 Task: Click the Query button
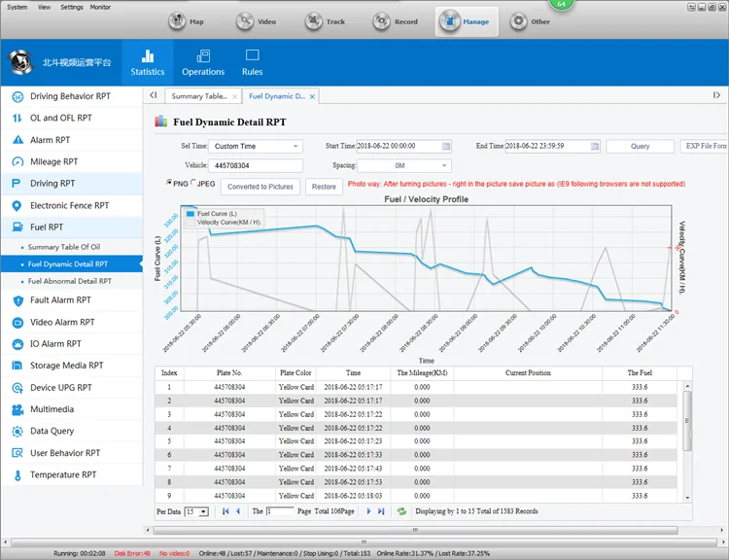click(640, 146)
